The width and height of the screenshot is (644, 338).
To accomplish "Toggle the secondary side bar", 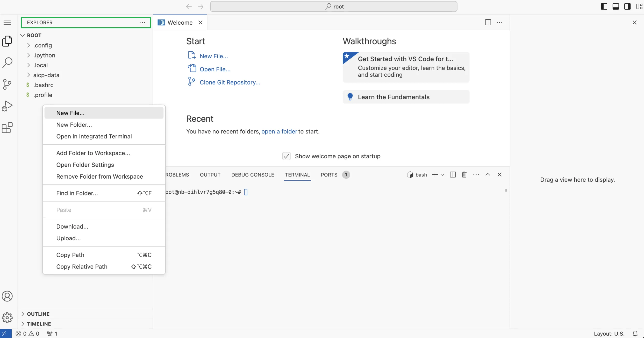I will [x=627, y=6].
